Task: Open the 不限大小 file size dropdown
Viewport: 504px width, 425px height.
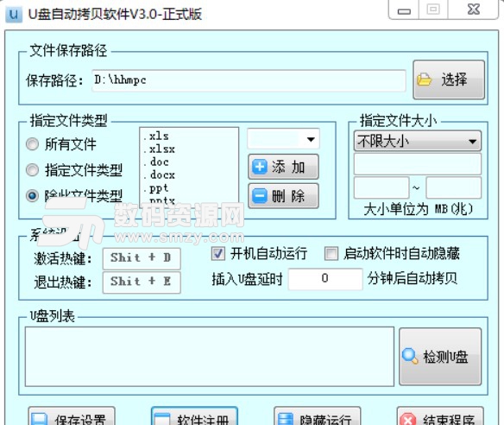Action: 418,141
